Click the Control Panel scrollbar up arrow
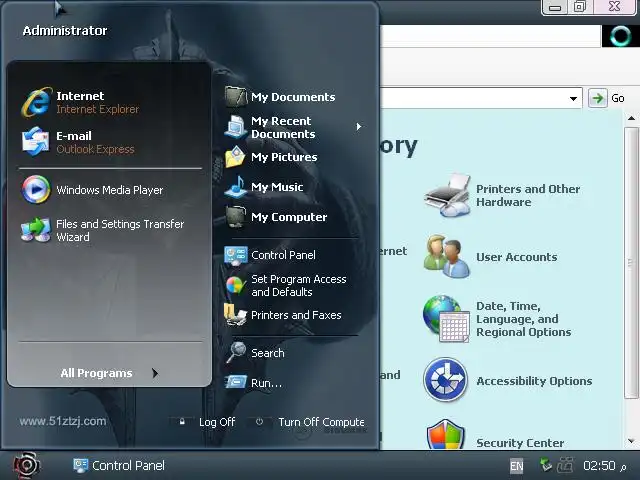This screenshot has height=480, width=640. (x=631, y=118)
